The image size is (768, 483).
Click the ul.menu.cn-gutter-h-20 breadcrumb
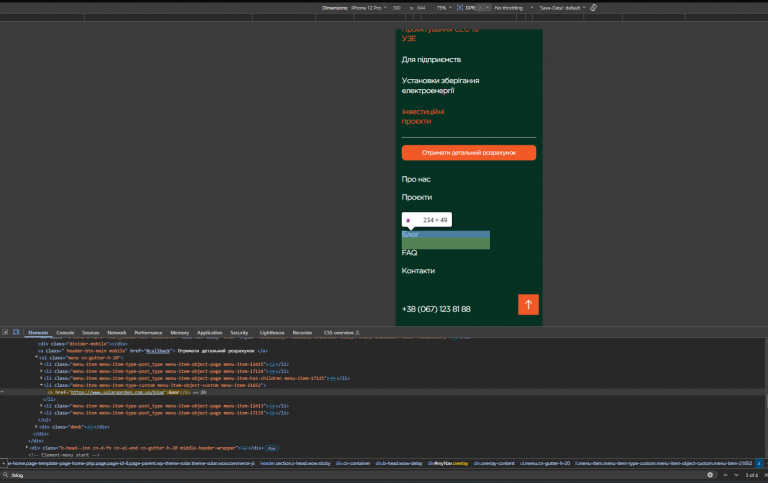(x=545, y=463)
